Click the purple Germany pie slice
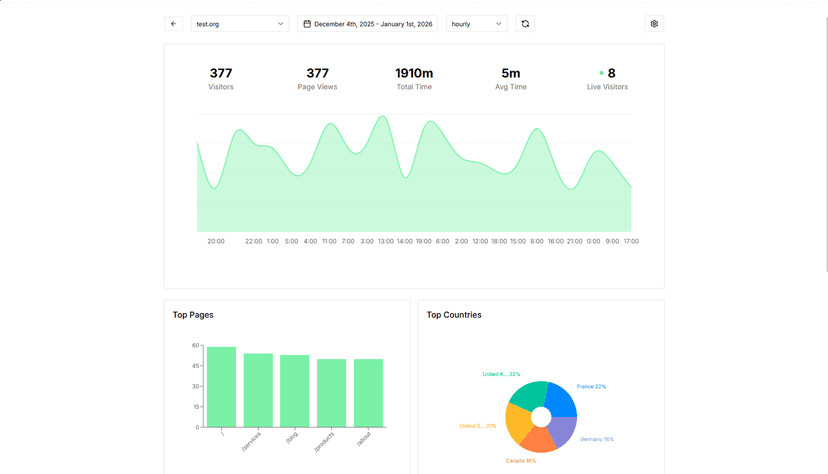Viewport: 828px width, 474px height. 563,430
